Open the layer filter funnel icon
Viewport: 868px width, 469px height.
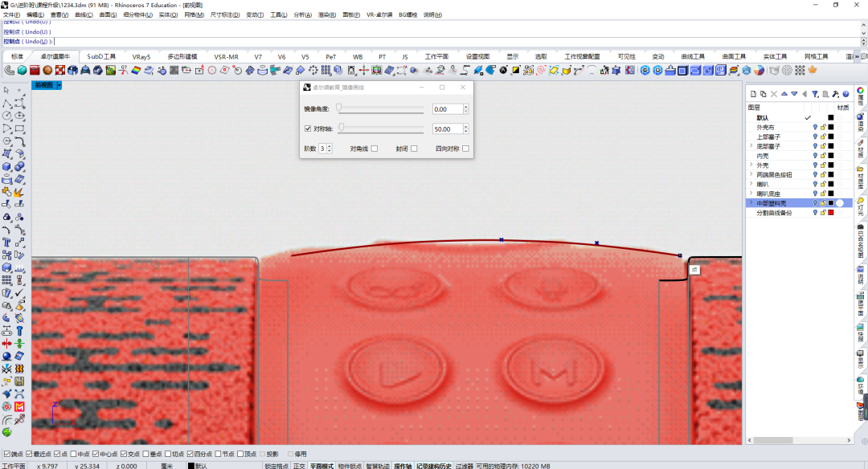pos(815,94)
